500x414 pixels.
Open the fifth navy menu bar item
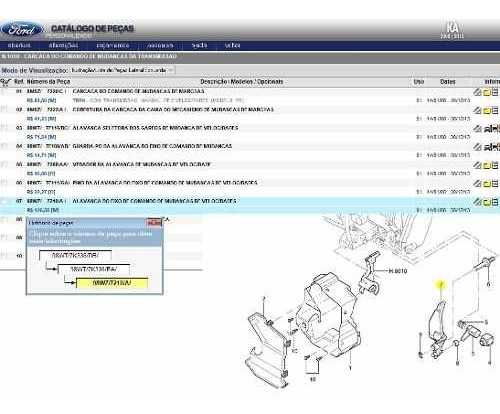click(200, 45)
